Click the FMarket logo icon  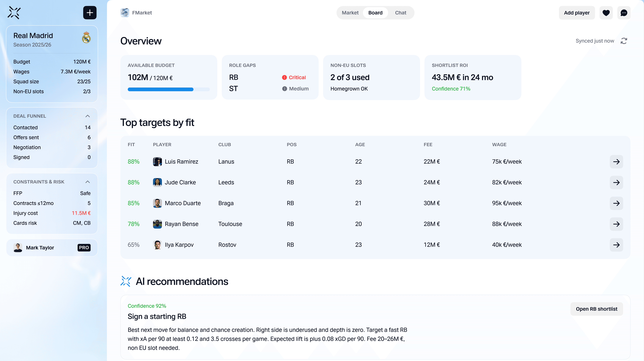tap(125, 13)
